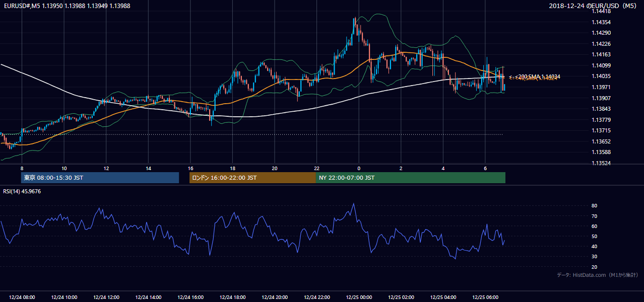Click the RSI axis value 60
The width and height of the screenshot is (644, 302).
595,226
